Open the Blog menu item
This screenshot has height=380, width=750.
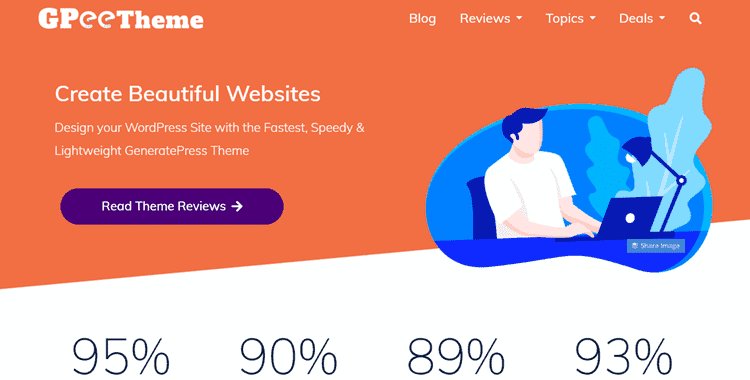[422, 19]
